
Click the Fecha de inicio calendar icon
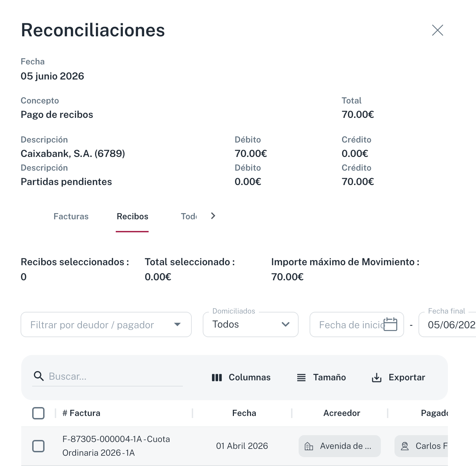click(390, 324)
